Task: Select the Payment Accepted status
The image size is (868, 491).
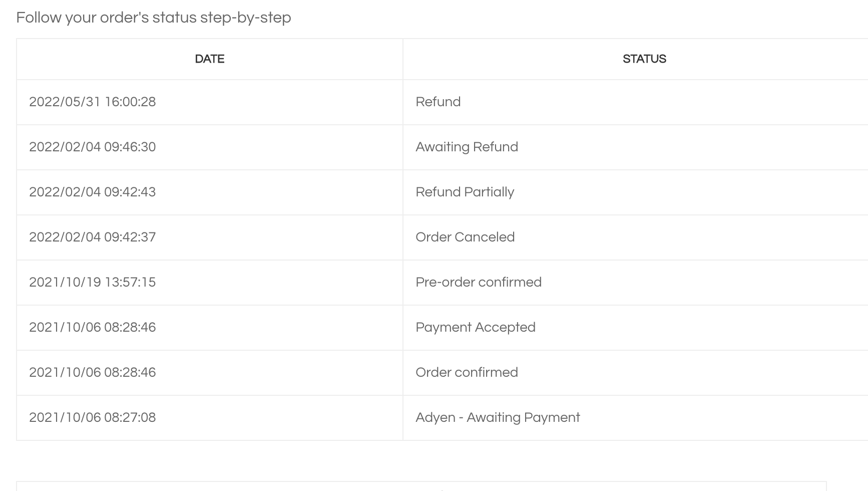Action: coord(475,328)
